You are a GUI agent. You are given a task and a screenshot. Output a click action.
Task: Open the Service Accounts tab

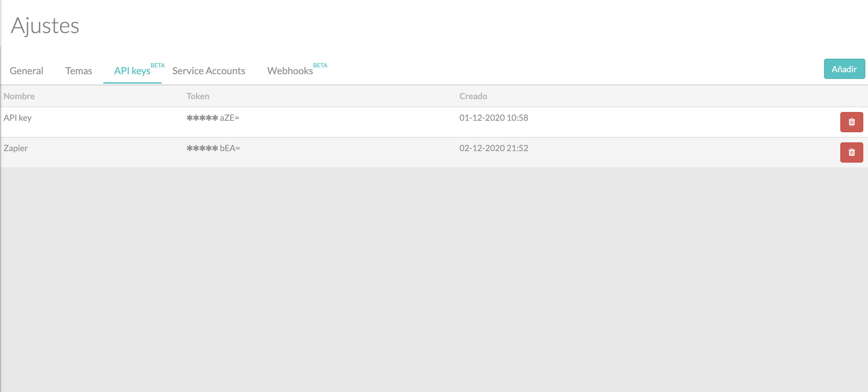point(209,71)
